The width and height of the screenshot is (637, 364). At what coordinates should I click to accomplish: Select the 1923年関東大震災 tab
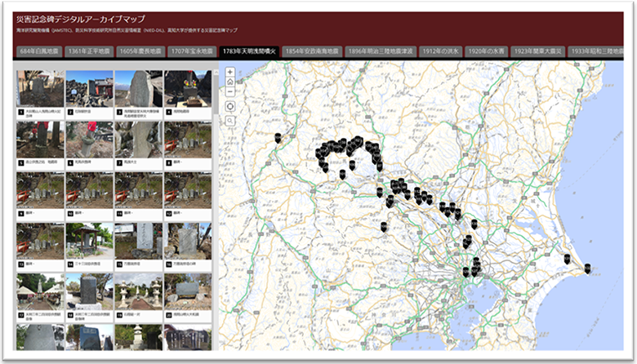[x=537, y=51]
